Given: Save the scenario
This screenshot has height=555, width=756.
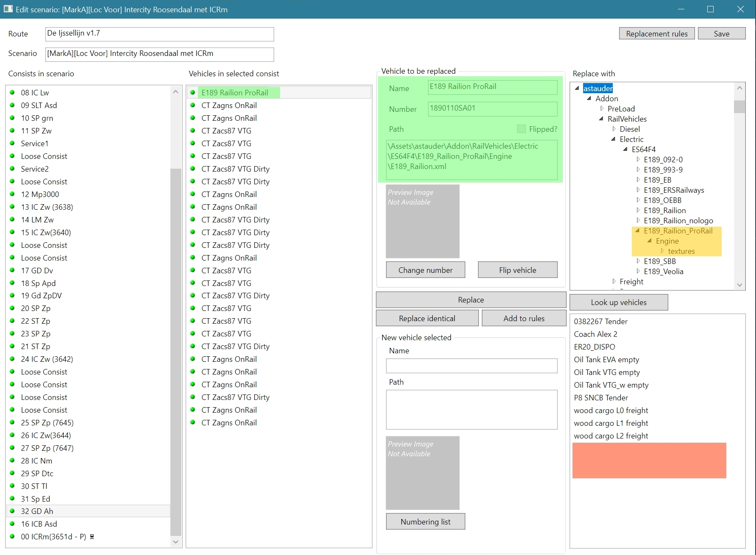Looking at the screenshot, I should click(721, 33).
